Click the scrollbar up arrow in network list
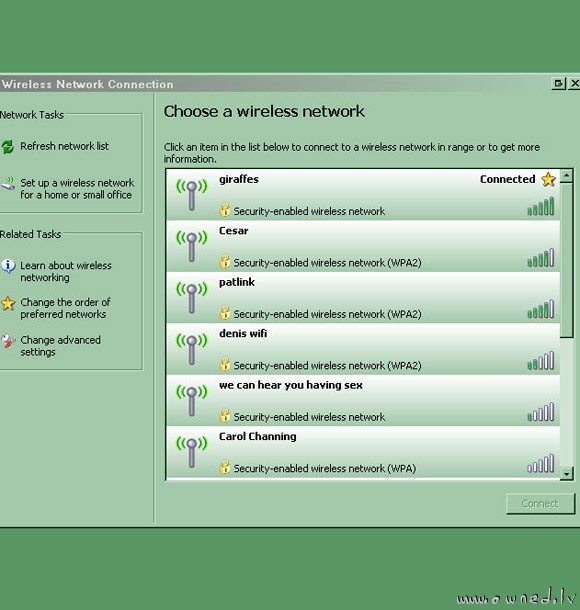Image resolution: width=580 pixels, height=610 pixels. tap(566, 176)
